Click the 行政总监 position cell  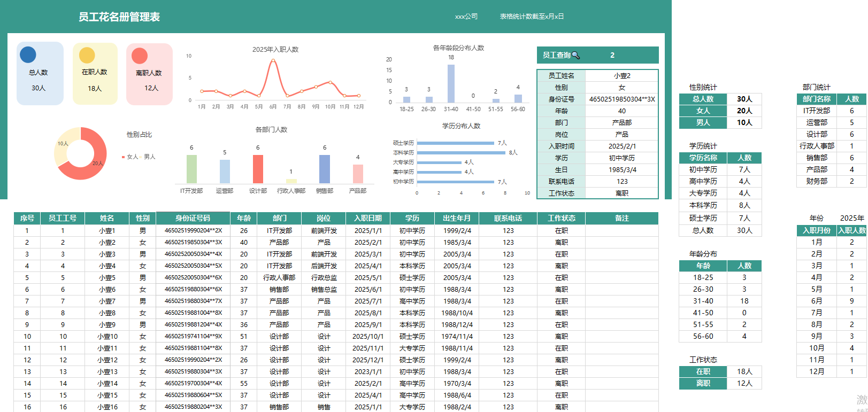324,278
